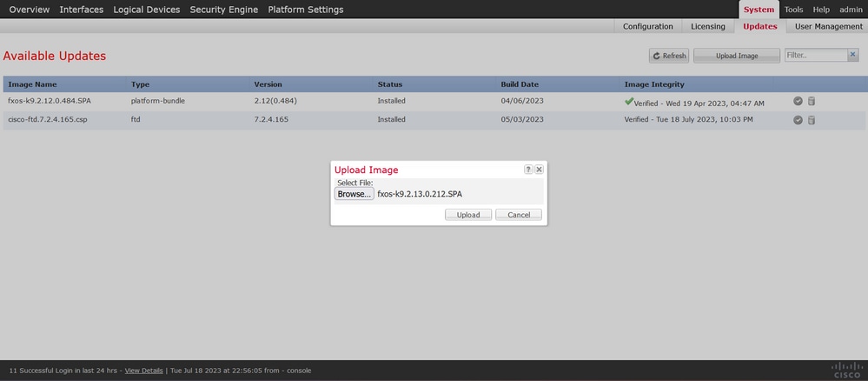
Task: Open the Interfaces menu
Action: (x=82, y=10)
